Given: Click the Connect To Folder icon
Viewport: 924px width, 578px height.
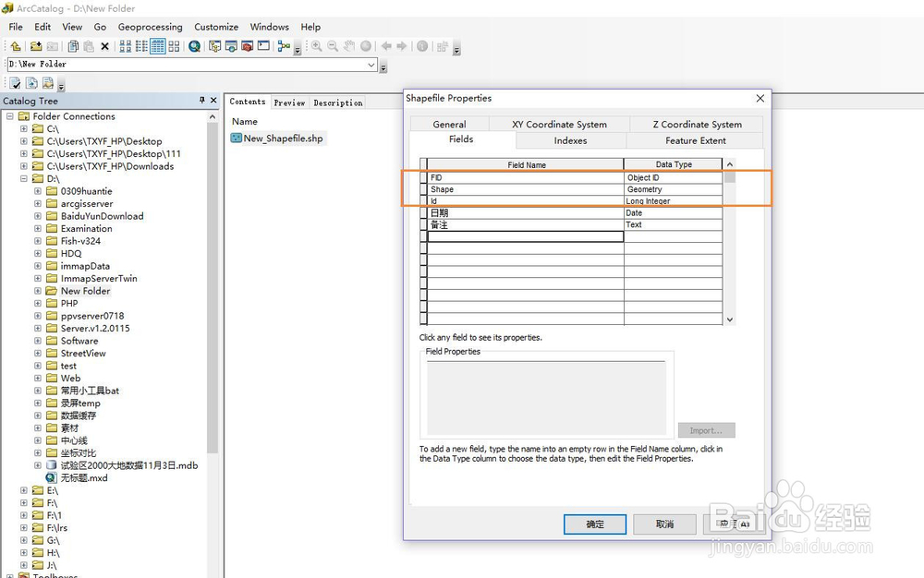Looking at the screenshot, I should pos(36,46).
